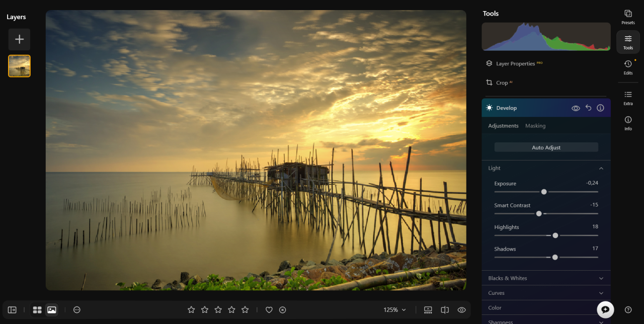Switch to the Masking tab
This screenshot has width=644, height=324.
pos(535,126)
